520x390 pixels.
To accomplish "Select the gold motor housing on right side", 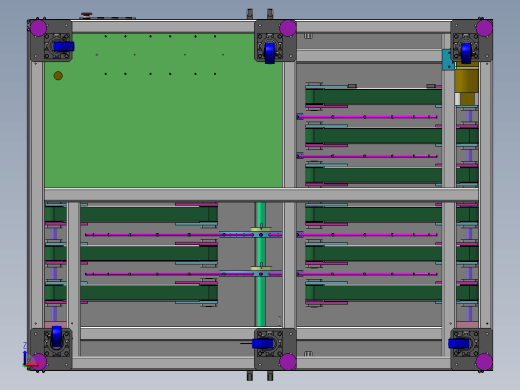I will [466, 83].
